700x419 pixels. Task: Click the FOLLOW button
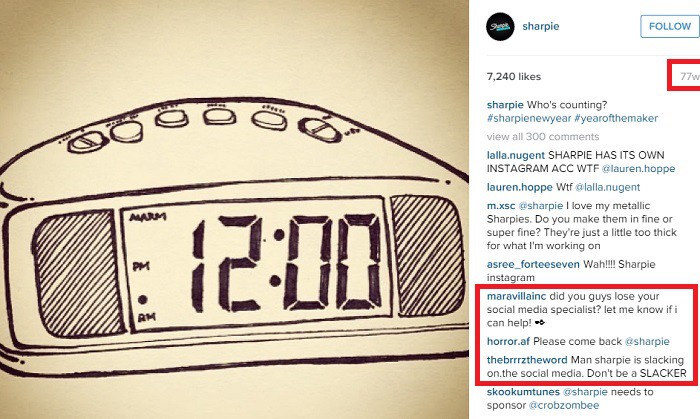(670, 26)
